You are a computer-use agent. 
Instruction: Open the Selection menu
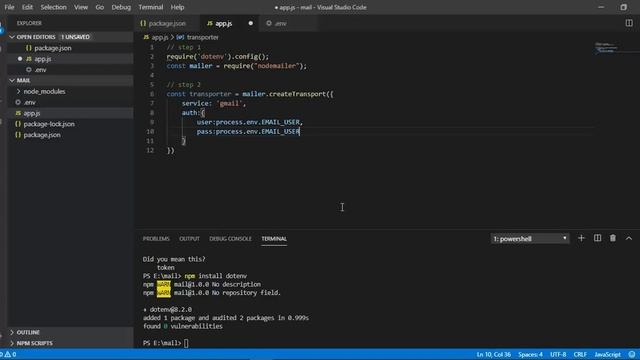tap(53, 7)
